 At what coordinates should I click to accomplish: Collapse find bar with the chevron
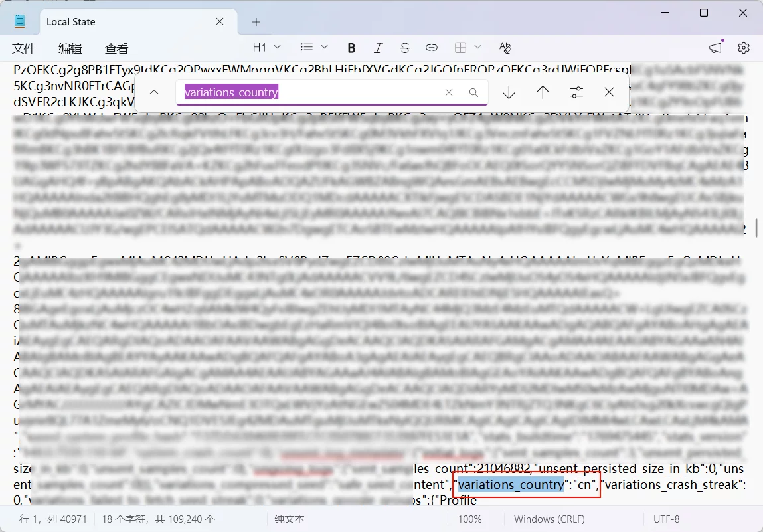point(154,92)
